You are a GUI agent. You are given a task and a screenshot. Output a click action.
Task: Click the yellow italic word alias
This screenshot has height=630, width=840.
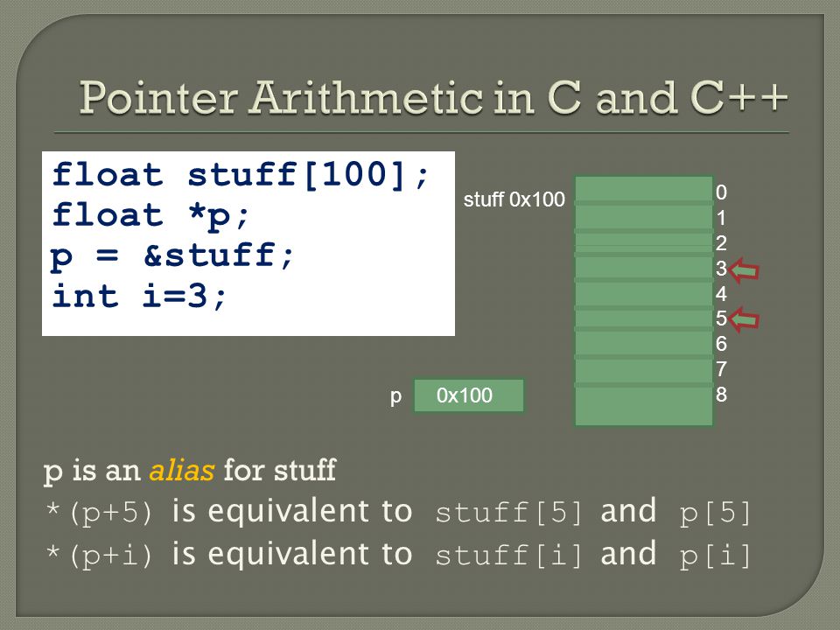pyautogui.click(x=182, y=471)
